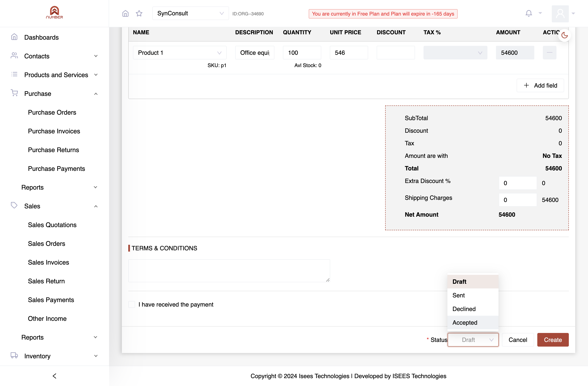Click the Contacts people icon

pos(14,55)
